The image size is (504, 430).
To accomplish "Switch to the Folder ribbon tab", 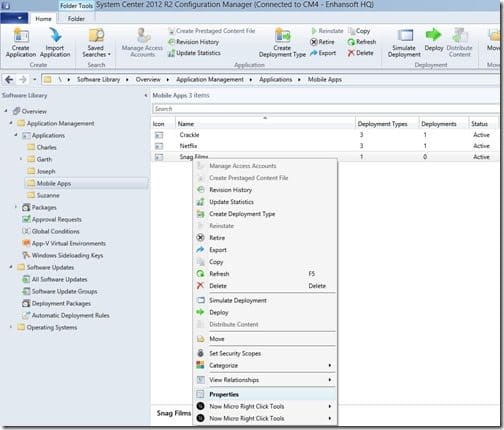I will (x=76, y=19).
